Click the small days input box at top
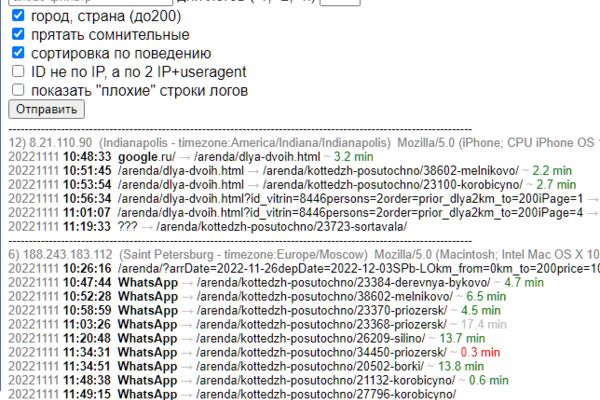Image resolution: width=600 pixels, height=400 pixels. 340,2
